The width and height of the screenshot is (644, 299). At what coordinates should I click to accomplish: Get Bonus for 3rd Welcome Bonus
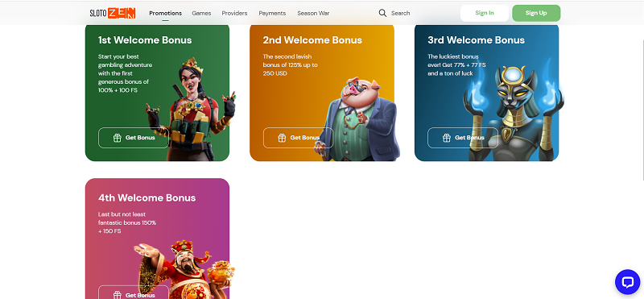point(463,138)
